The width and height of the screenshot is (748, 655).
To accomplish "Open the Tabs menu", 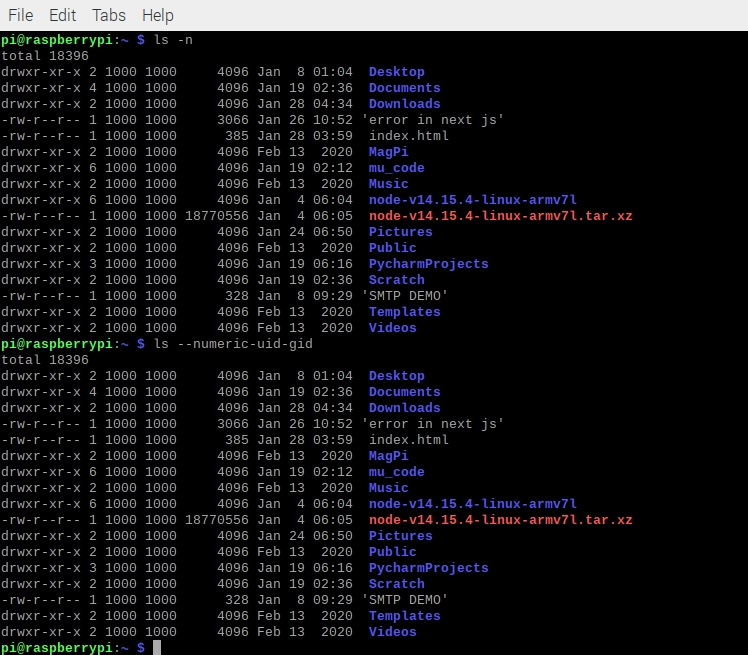I will (x=109, y=15).
